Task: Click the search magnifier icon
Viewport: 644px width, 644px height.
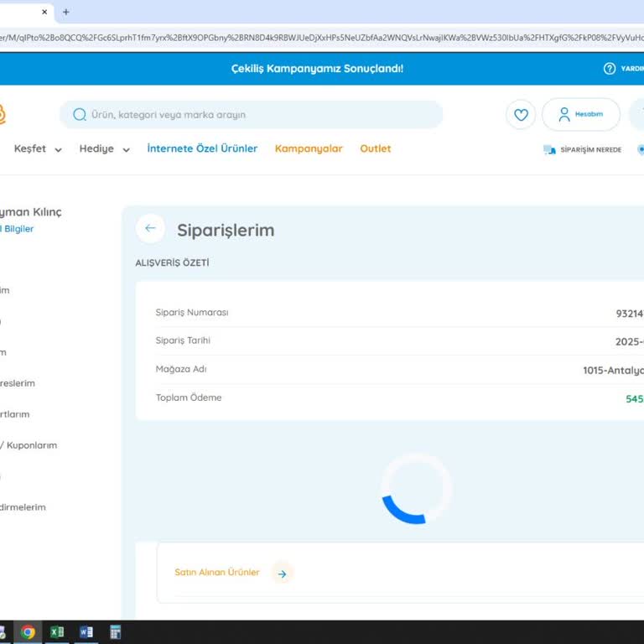Action: point(80,115)
